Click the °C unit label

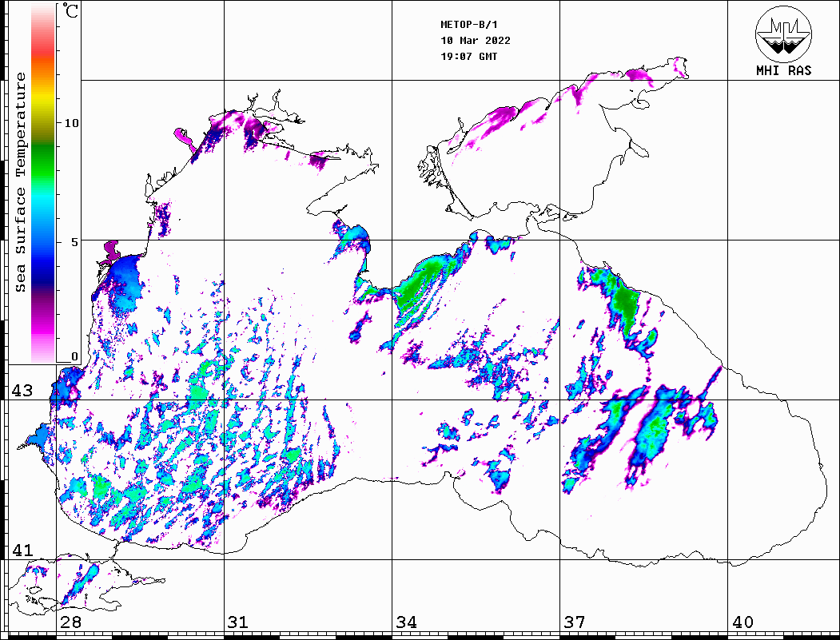70,10
